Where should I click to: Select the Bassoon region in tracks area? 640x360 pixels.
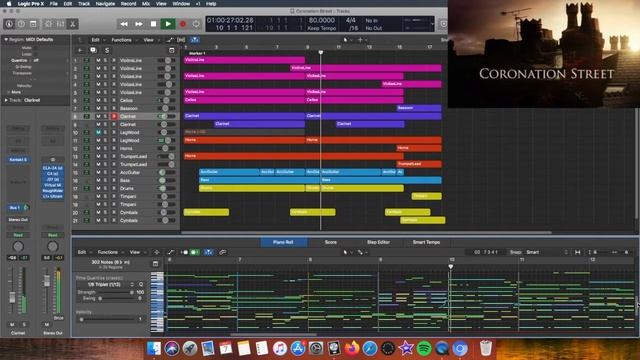(419, 108)
